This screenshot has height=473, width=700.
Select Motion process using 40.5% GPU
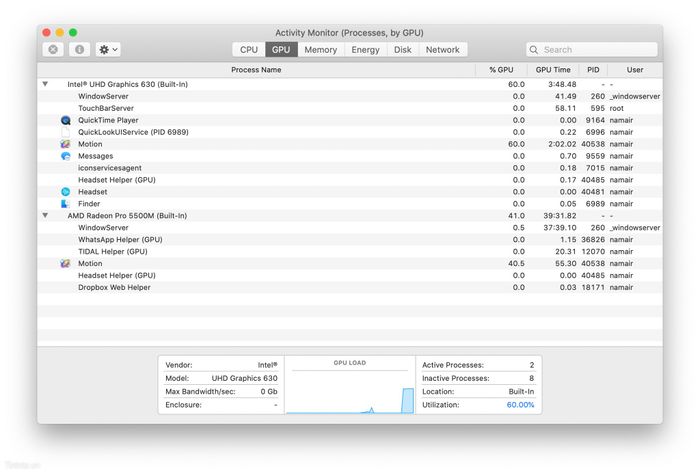tap(350, 264)
